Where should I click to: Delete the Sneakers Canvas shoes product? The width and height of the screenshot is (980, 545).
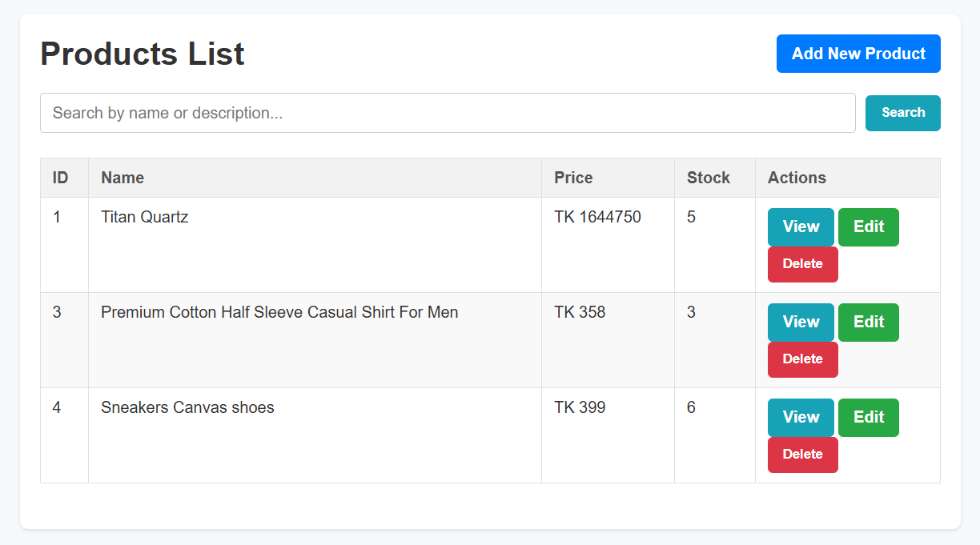(x=802, y=455)
